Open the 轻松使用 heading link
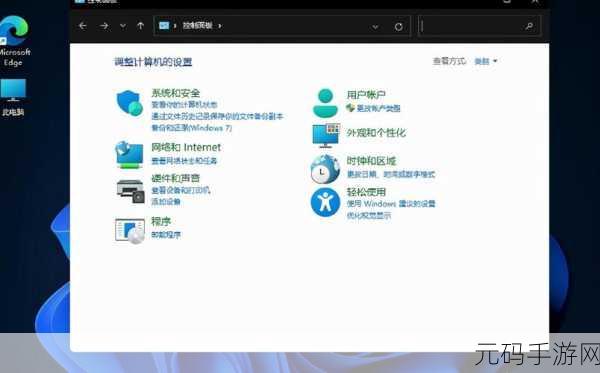The image size is (600, 373). 366,192
